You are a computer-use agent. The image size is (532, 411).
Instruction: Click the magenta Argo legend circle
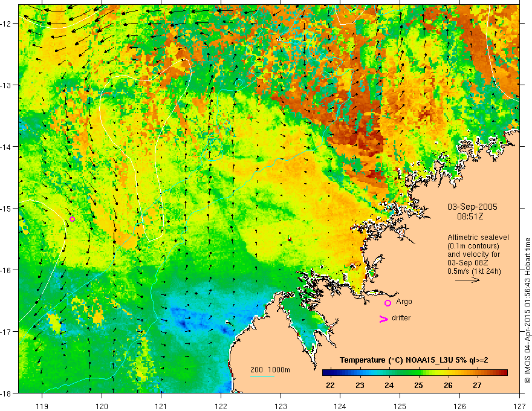click(x=388, y=303)
